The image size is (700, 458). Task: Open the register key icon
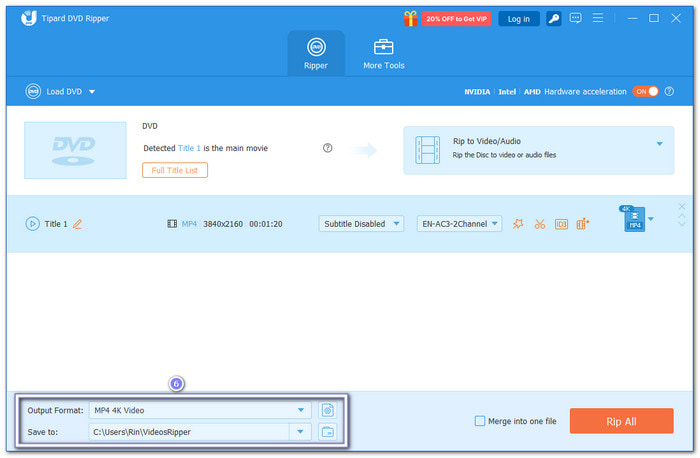554,19
